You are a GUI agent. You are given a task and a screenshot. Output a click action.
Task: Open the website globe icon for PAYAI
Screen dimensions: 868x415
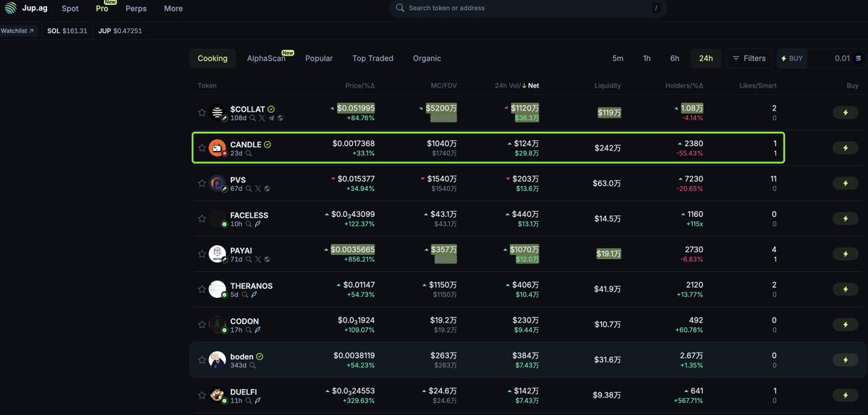pyautogui.click(x=267, y=259)
